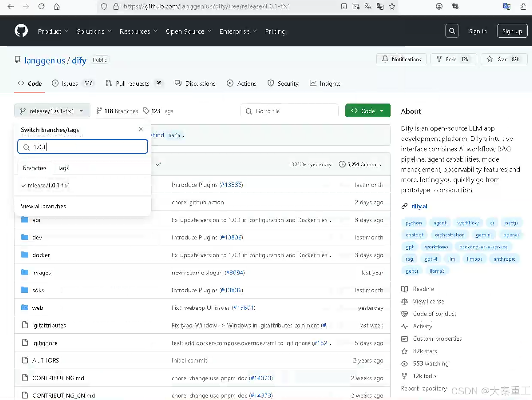Open the browser account profile icon
This screenshot has width=532, height=400.
pyautogui.click(x=439, y=6)
